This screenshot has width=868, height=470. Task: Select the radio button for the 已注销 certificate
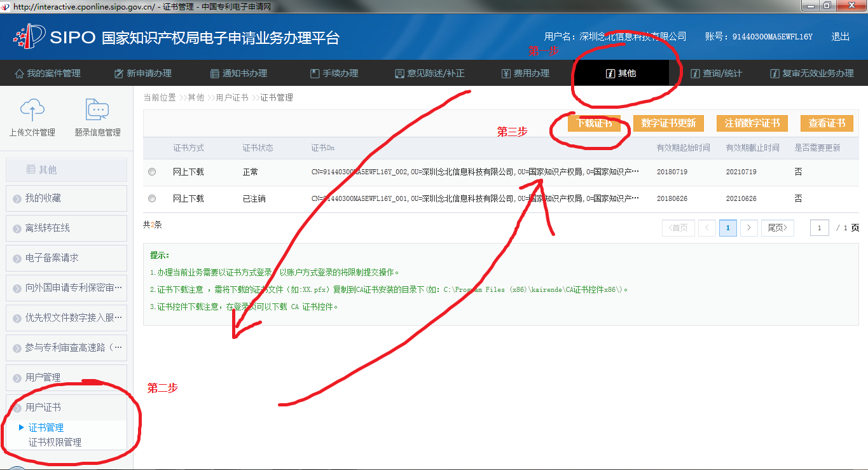[151, 198]
